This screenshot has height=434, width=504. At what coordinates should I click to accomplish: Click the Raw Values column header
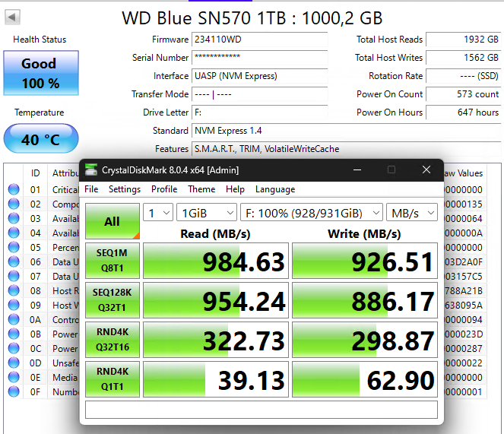click(x=464, y=173)
